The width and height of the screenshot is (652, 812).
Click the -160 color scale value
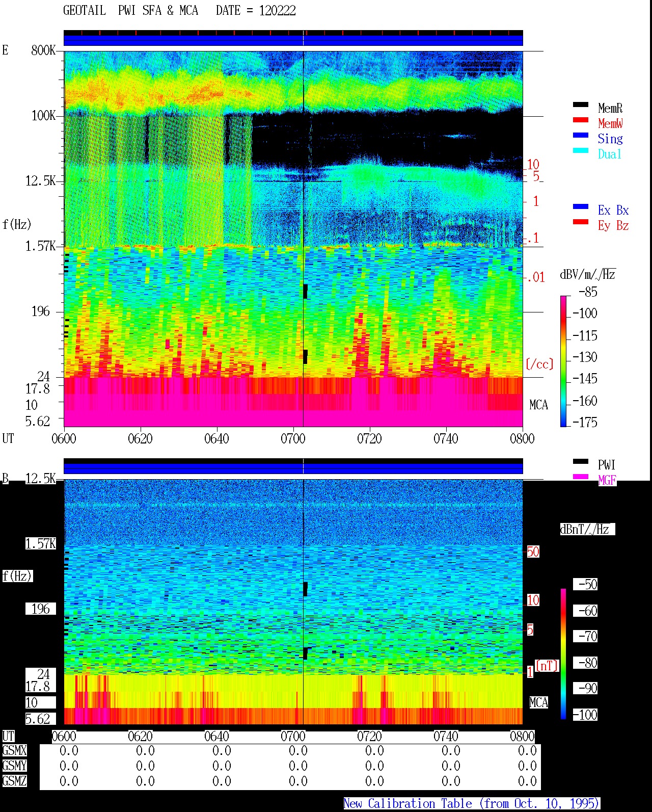click(585, 401)
